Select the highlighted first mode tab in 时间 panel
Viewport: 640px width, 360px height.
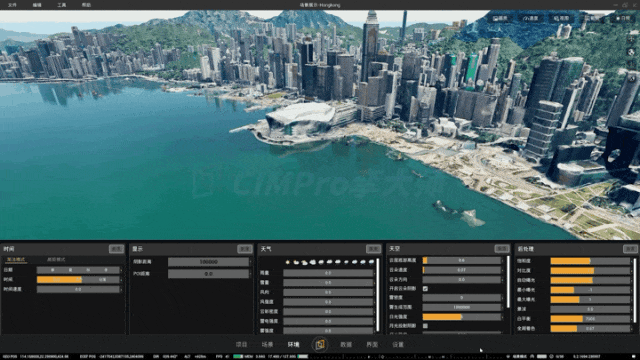[16, 260]
